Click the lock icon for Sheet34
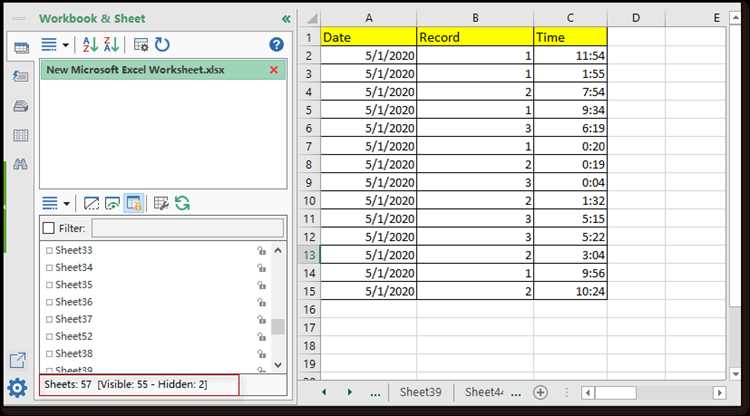 (x=261, y=268)
